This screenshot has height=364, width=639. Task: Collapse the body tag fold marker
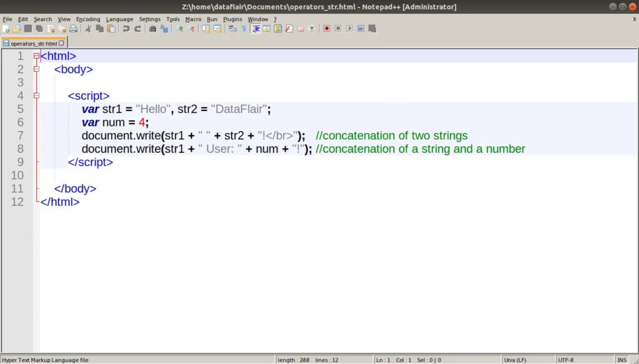pos(36,69)
